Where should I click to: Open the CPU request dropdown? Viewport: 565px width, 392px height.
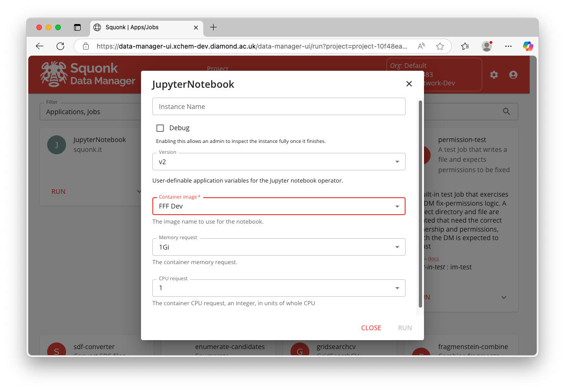click(x=279, y=288)
